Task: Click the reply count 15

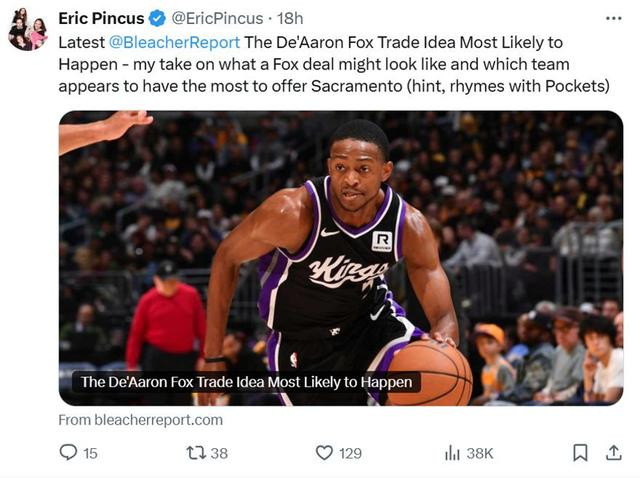Action: (x=90, y=453)
